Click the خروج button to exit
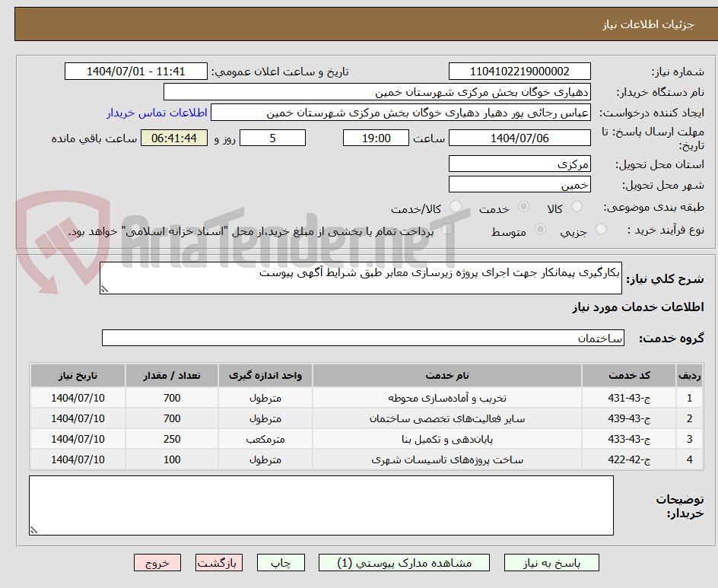The width and height of the screenshot is (718, 588). [x=157, y=563]
